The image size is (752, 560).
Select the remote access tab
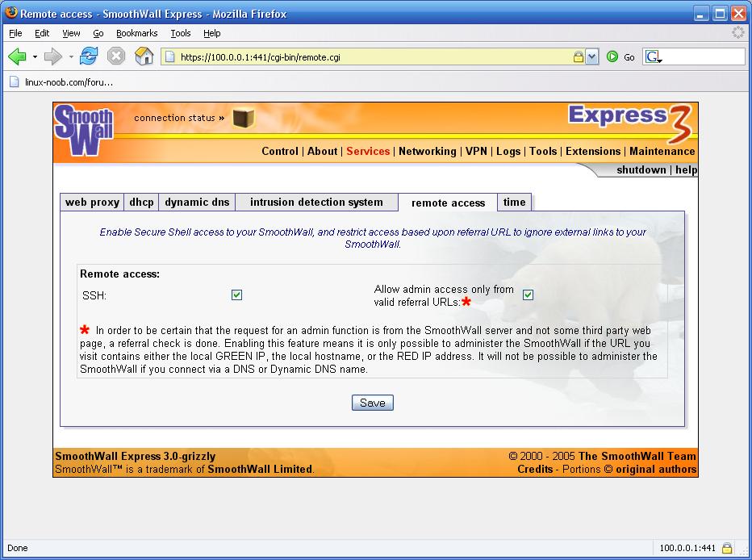coord(448,203)
